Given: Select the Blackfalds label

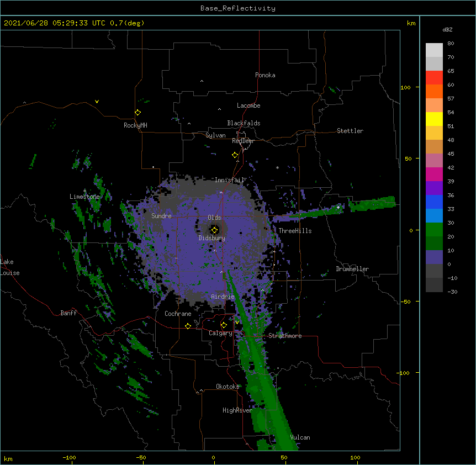Looking at the screenshot, I should pyautogui.click(x=244, y=123).
